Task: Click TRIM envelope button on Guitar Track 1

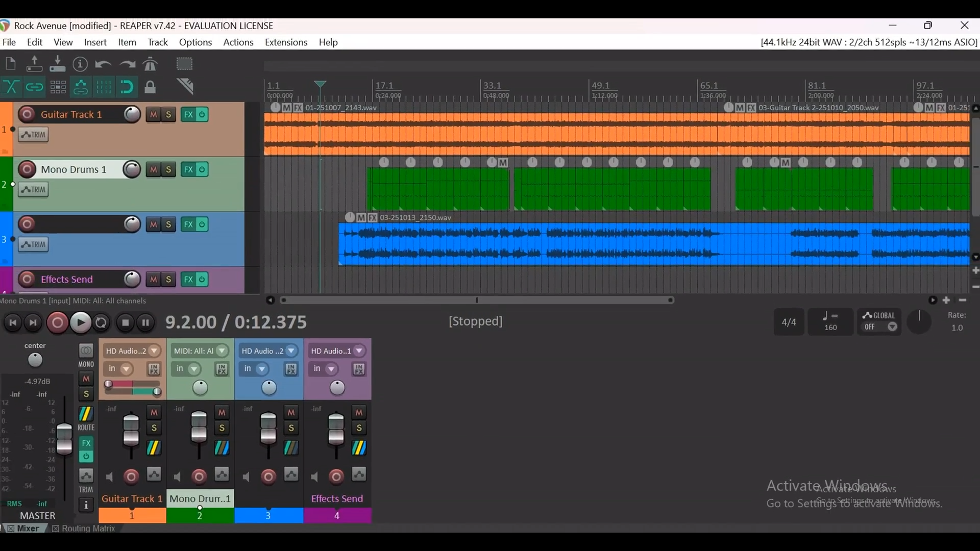Action: (x=34, y=135)
